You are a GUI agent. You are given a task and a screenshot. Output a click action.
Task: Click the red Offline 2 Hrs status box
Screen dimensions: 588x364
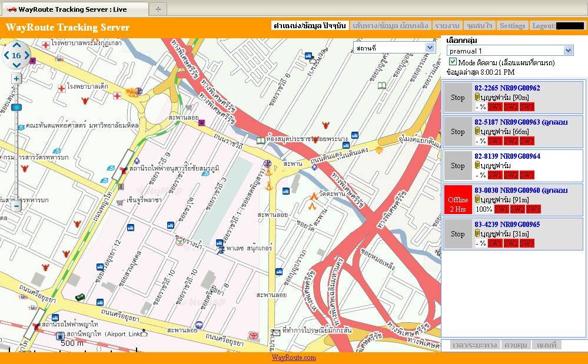458,200
